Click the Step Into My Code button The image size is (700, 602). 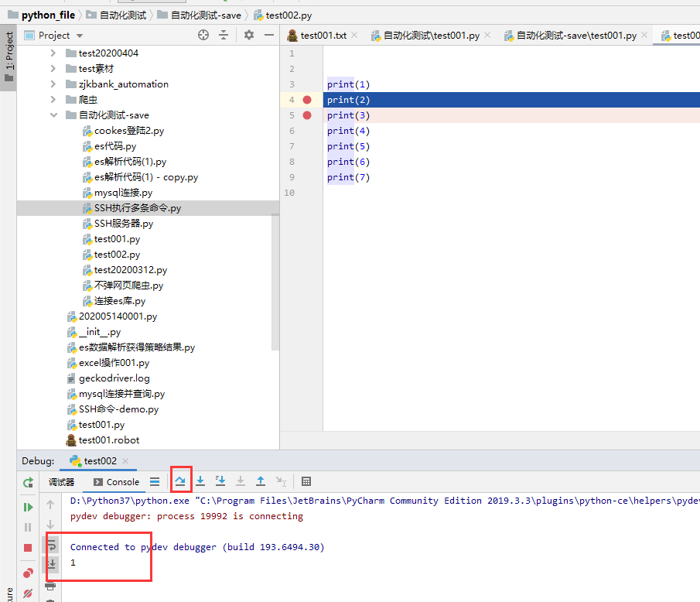tap(220, 481)
